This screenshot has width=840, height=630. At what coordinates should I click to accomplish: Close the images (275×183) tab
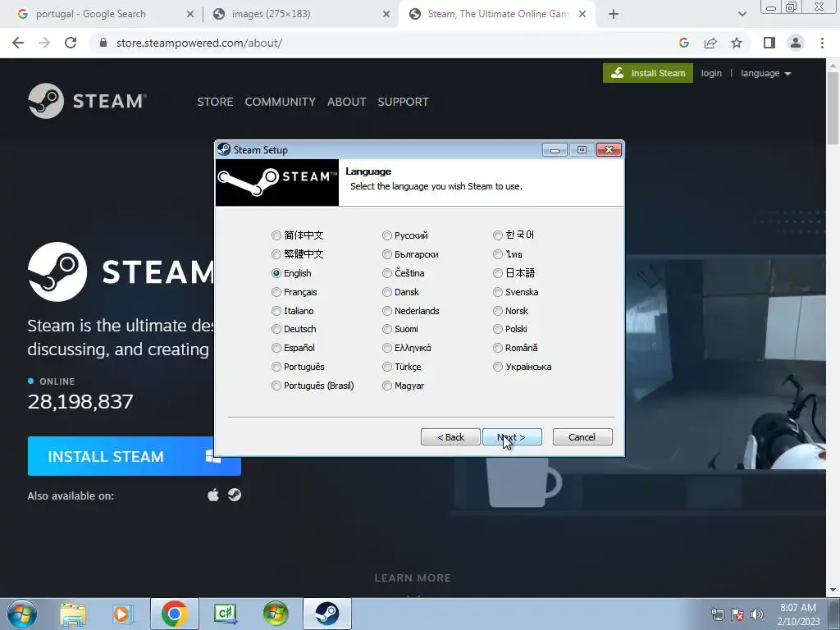point(386,14)
